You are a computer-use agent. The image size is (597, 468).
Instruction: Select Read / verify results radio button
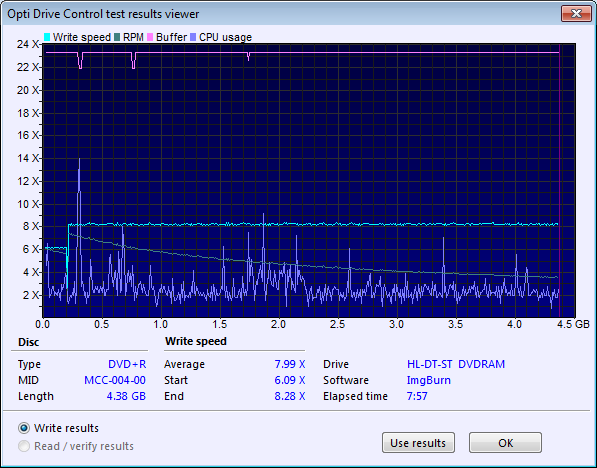click(24, 446)
